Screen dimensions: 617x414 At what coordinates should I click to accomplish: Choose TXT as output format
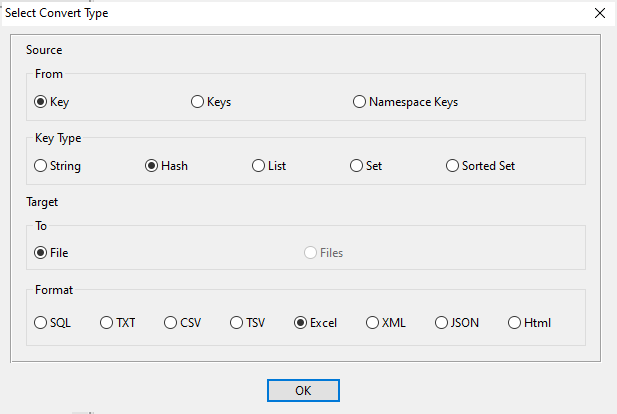(x=107, y=323)
